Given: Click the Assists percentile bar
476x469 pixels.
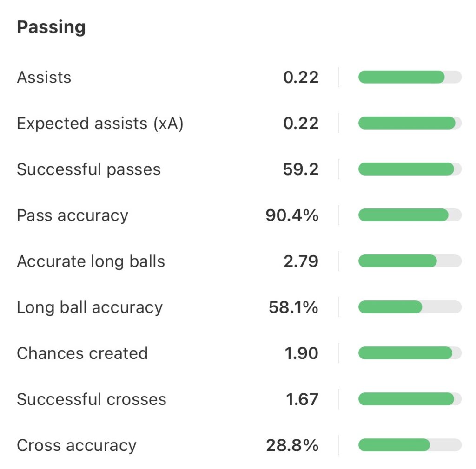Looking at the screenshot, I should coord(409,77).
